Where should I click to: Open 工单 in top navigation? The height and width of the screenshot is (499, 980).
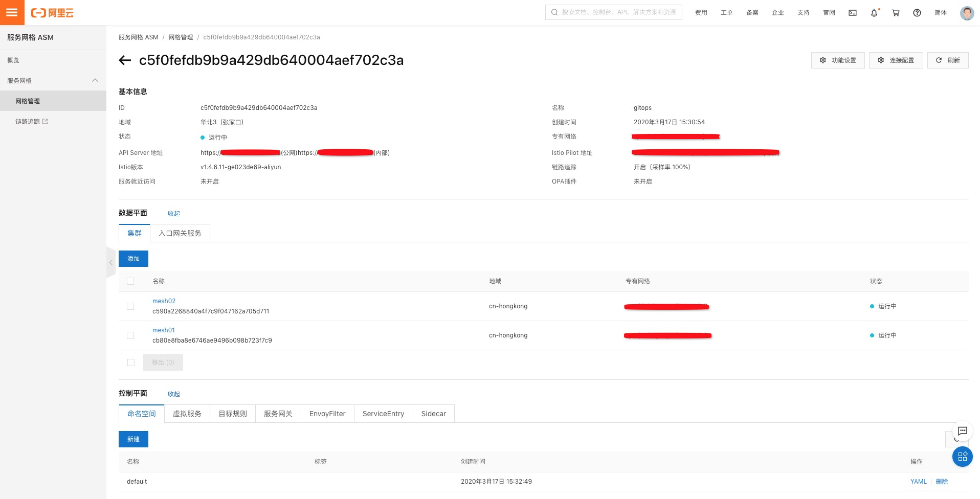727,13
